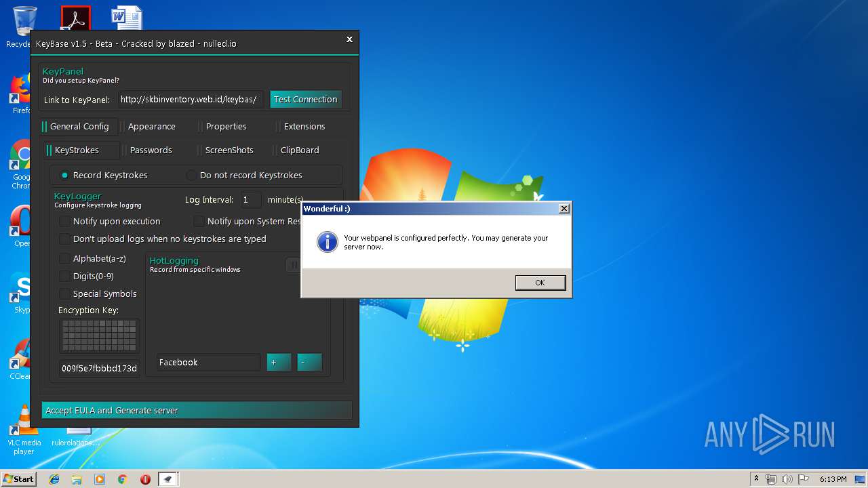Close the Wonderful message box

point(564,209)
